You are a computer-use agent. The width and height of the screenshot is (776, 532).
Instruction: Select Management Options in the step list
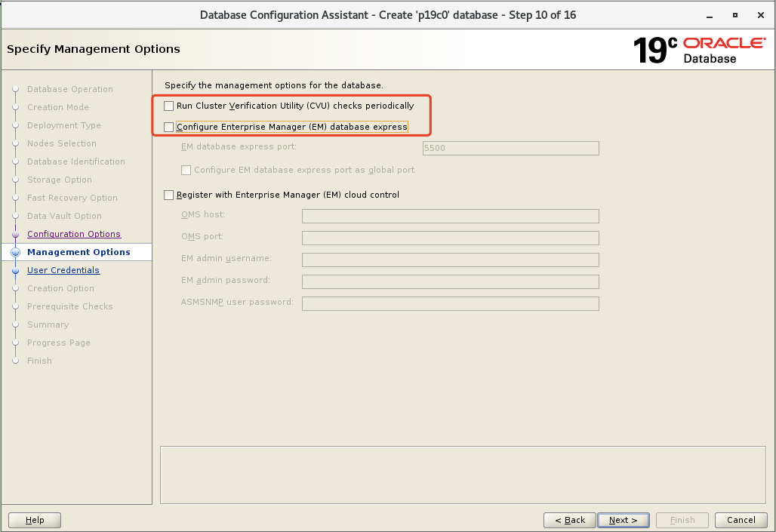[x=79, y=252]
